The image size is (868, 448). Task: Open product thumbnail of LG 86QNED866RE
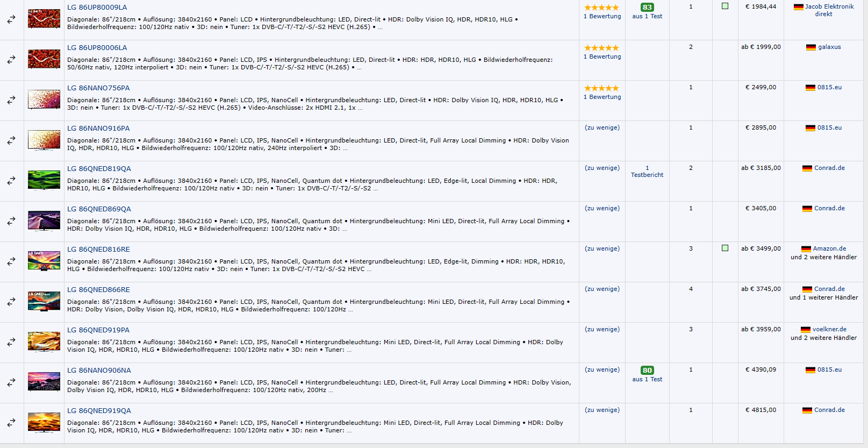pyautogui.click(x=44, y=301)
